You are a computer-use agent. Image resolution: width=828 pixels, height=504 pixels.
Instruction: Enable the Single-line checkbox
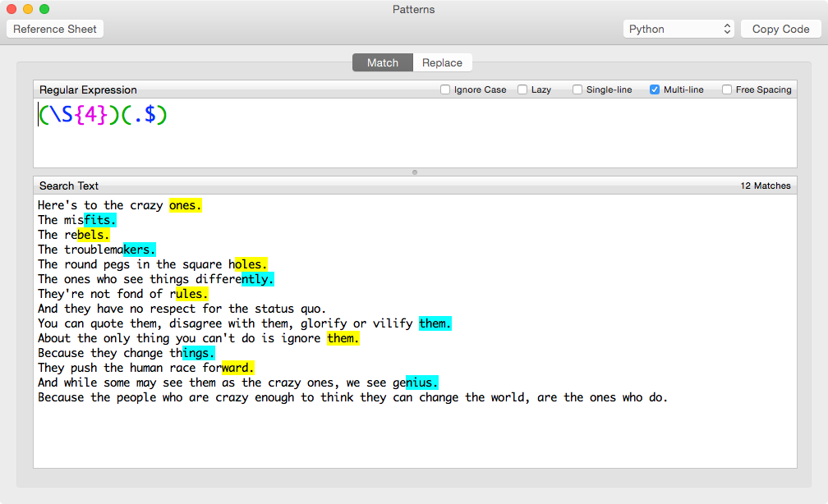577,89
